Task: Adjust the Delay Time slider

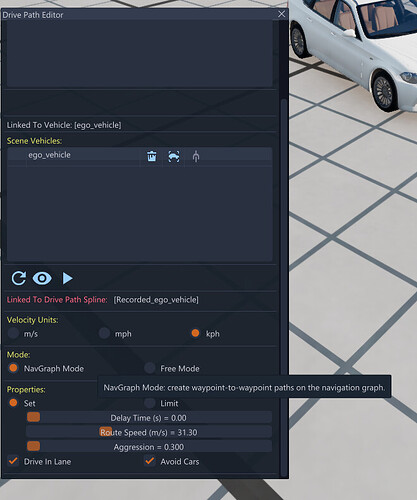Action: pos(149,418)
